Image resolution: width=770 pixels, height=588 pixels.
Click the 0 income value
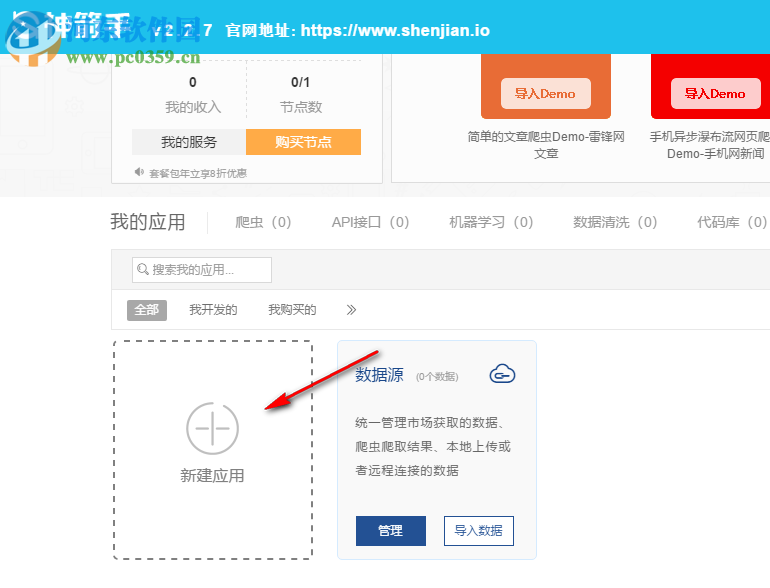coord(193,82)
